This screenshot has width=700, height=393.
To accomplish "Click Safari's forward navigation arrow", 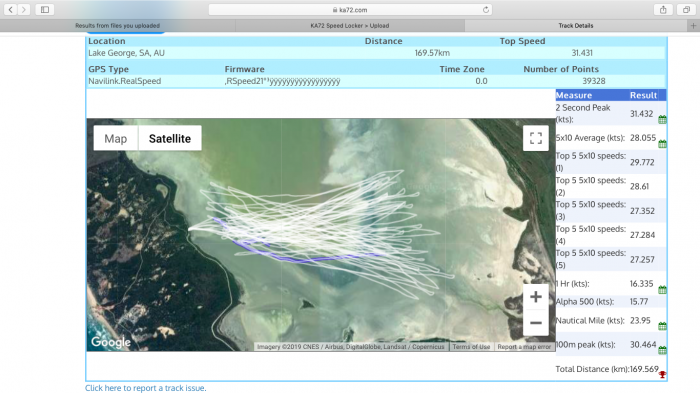I will point(24,9).
